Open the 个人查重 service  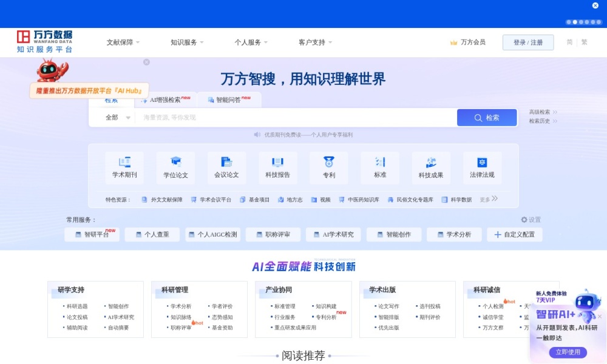[x=152, y=234]
